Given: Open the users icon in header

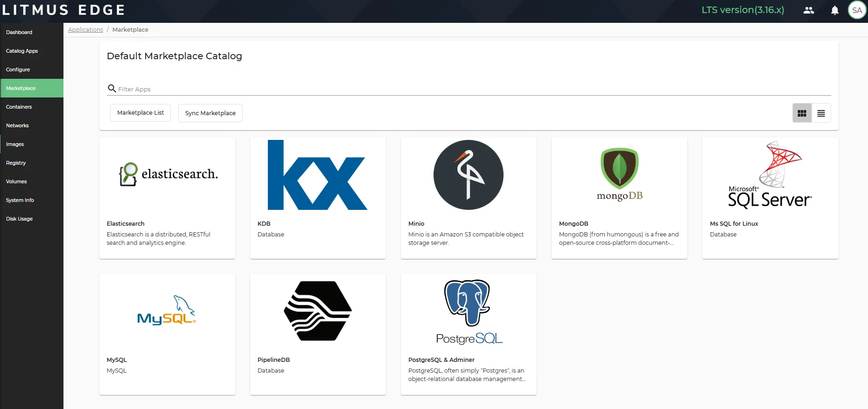Looking at the screenshot, I should coord(808,10).
